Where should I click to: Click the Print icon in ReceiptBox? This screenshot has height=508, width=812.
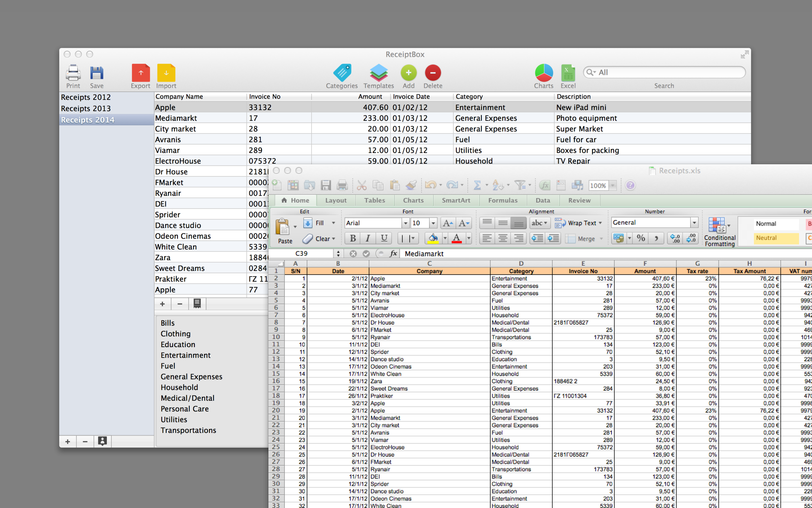click(73, 72)
